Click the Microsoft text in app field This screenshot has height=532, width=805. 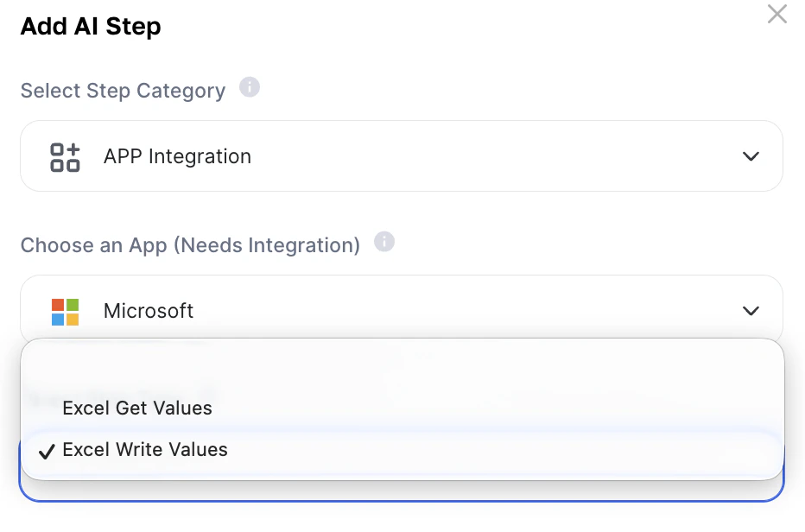[149, 312]
